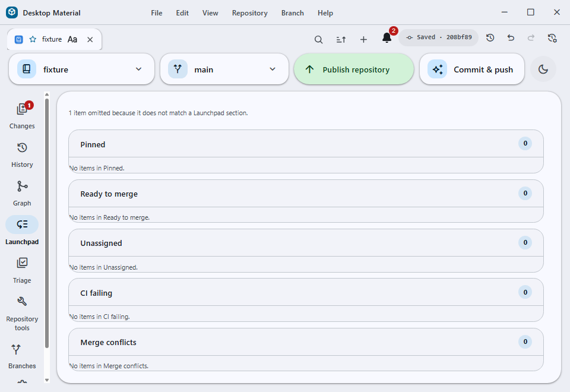Open History view in sidebar
The height and width of the screenshot is (392, 570).
22,154
